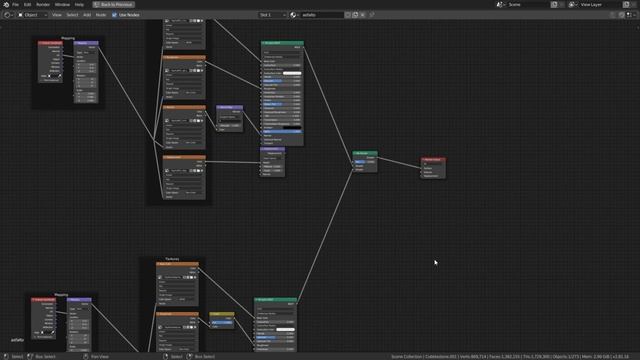Click open image folder icon in Normal texture node
Screen dimensions: 640x360
[198, 121]
